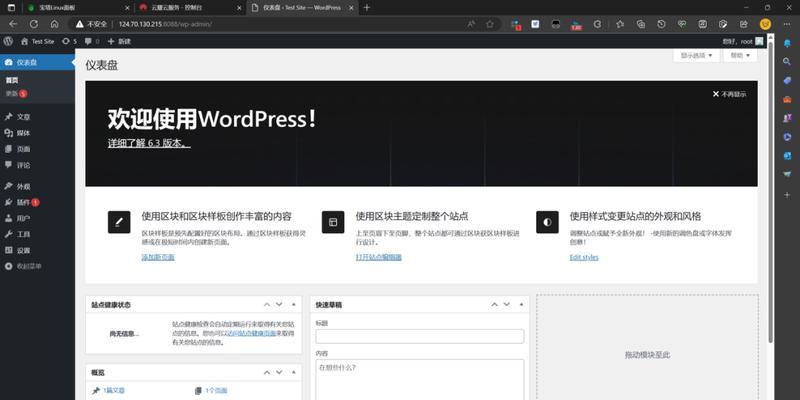The height and width of the screenshot is (400, 800).
Task: Focus the 内容 draft content textarea
Action: point(419,380)
